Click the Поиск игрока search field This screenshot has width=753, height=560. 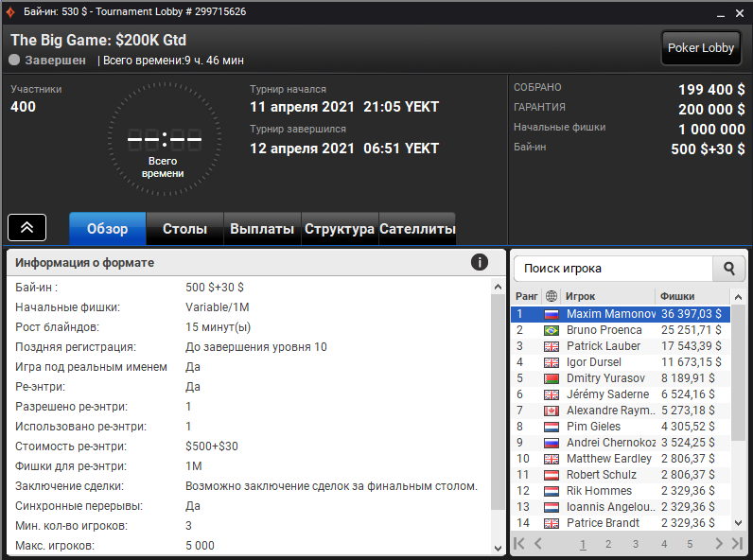coord(614,269)
